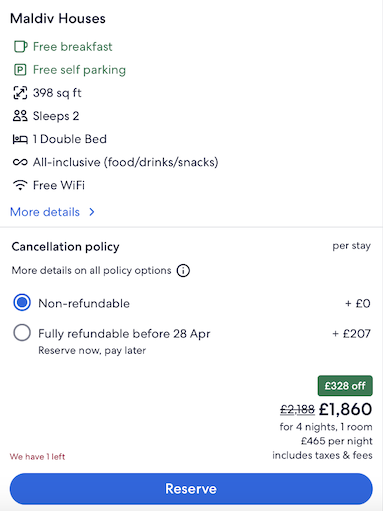Click the all-inclusive infinity icon
Viewport: 383px width, 511px height.
click(x=20, y=162)
